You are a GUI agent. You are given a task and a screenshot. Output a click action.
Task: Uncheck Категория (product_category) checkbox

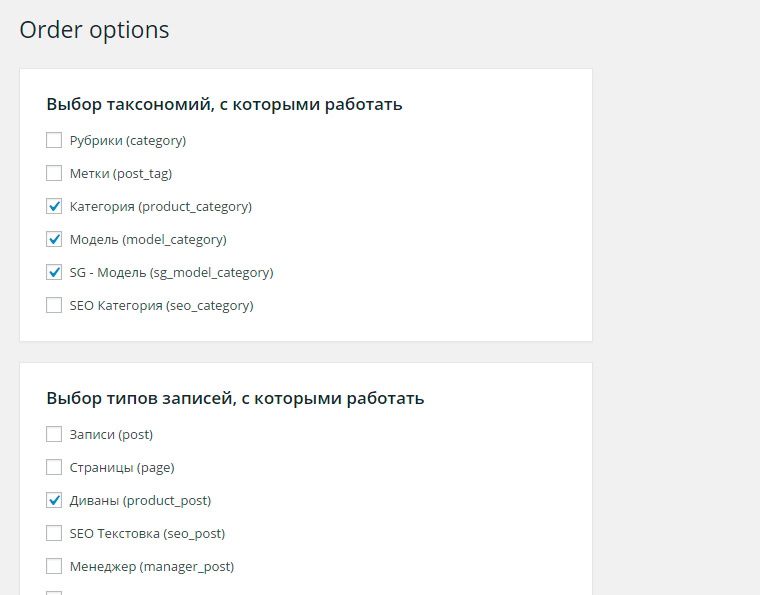coord(54,206)
